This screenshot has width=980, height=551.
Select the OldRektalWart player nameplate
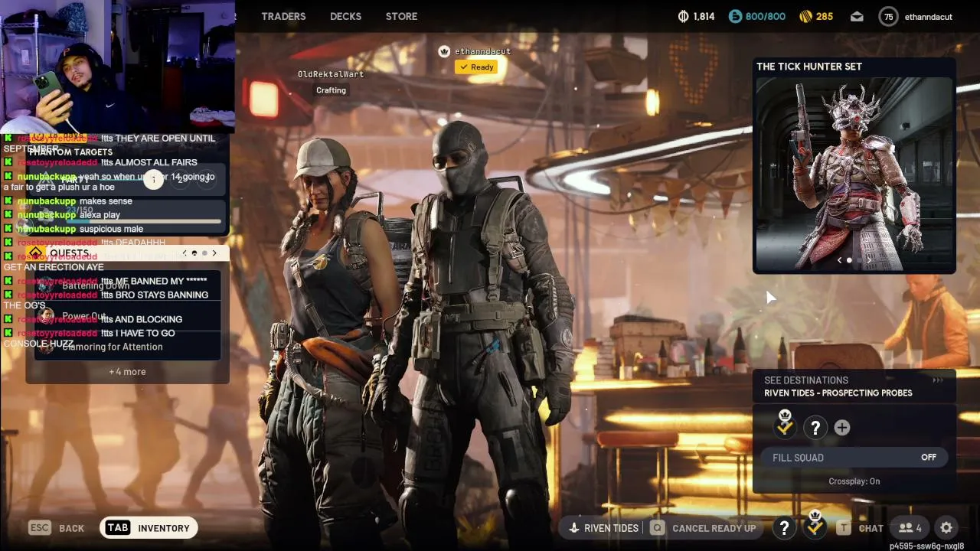[x=331, y=74]
